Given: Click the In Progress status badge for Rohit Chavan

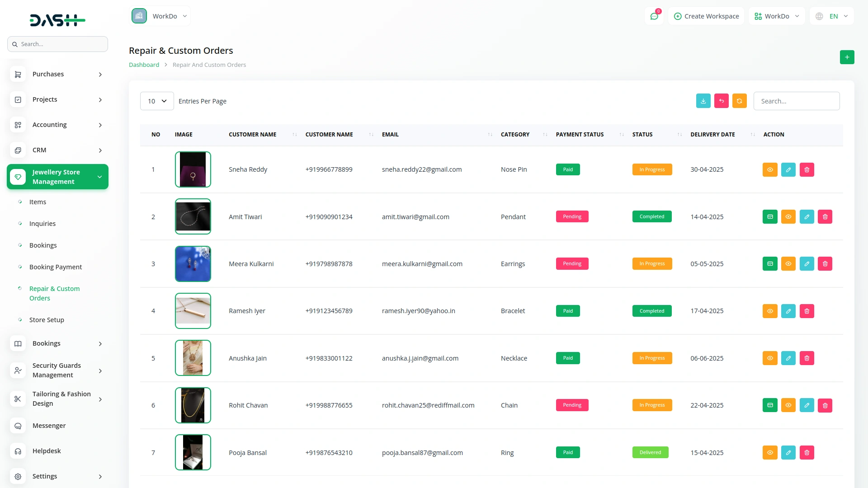Looking at the screenshot, I should [652, 405].
